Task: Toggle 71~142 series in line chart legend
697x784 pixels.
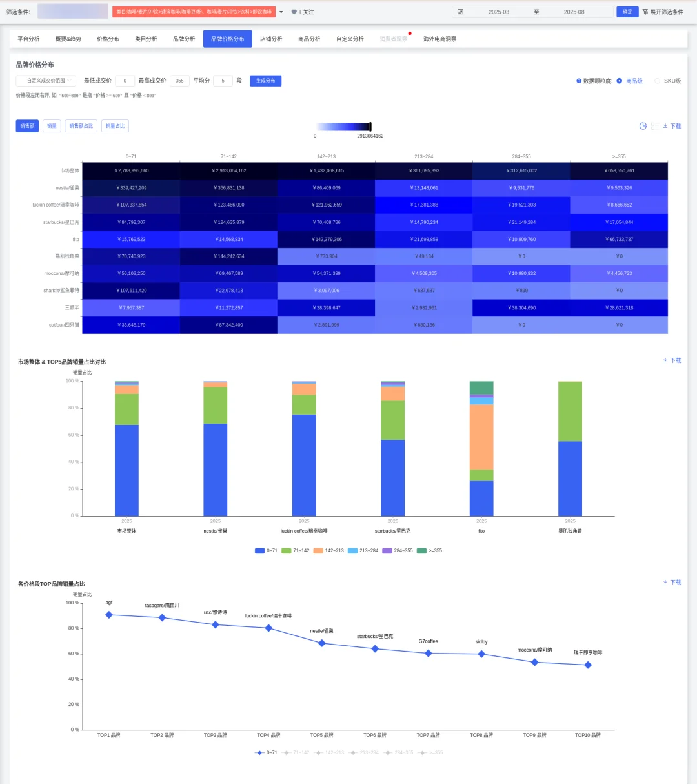Action: tap(297, 753)
